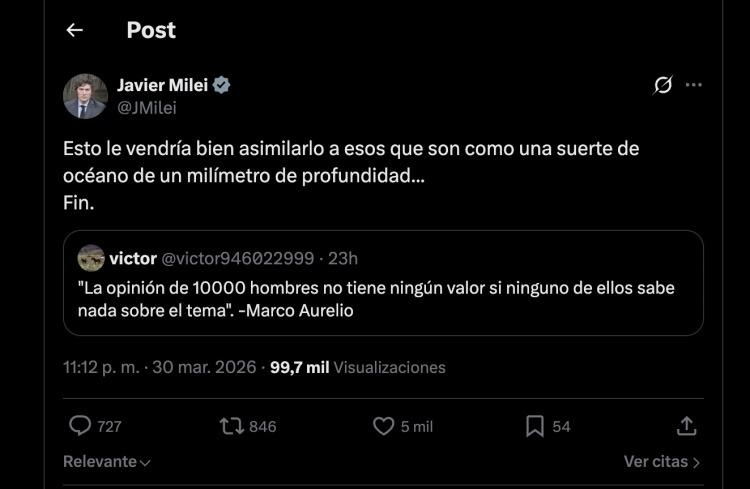Viewport: 750px width, 489px height.
Task: Repost using the retweet icon
Action: coord(231,426)
